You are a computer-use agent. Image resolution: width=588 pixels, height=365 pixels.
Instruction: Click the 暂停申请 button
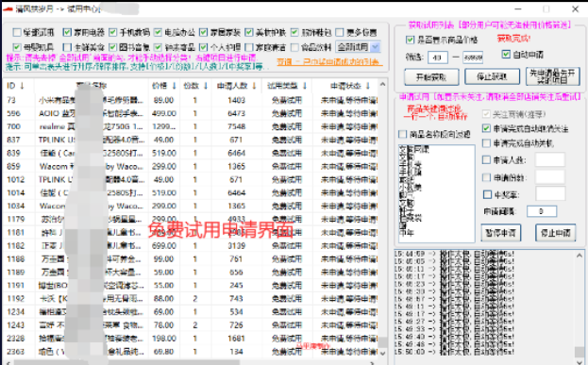point(500,233)
